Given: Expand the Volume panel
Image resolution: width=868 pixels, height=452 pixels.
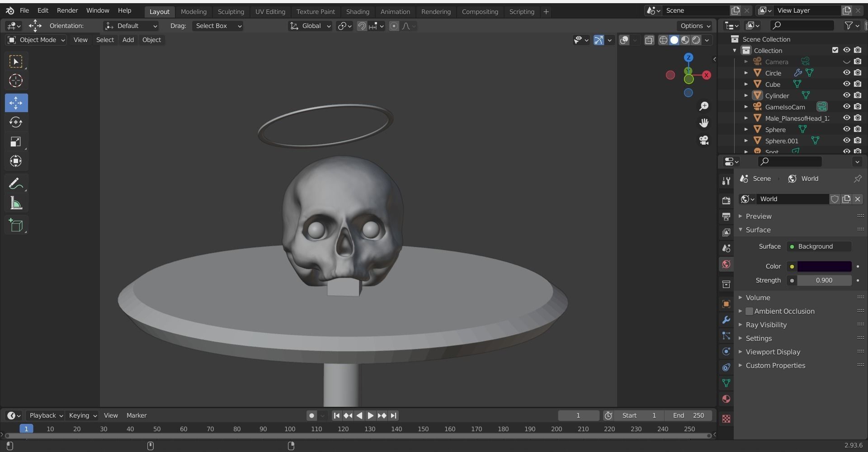Looking at the screenshot, I should (758, 297).
